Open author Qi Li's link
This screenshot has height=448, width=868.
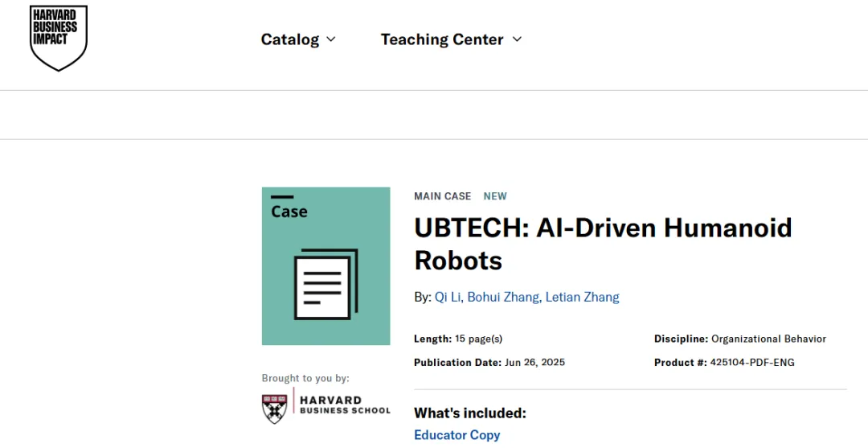[448, 297]
